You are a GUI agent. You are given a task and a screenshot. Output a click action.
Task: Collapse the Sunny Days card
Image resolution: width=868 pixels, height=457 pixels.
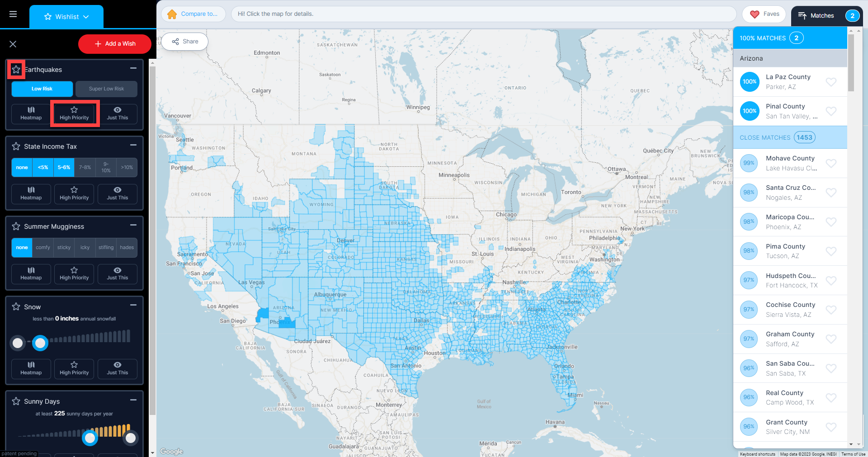click(133, 400)
